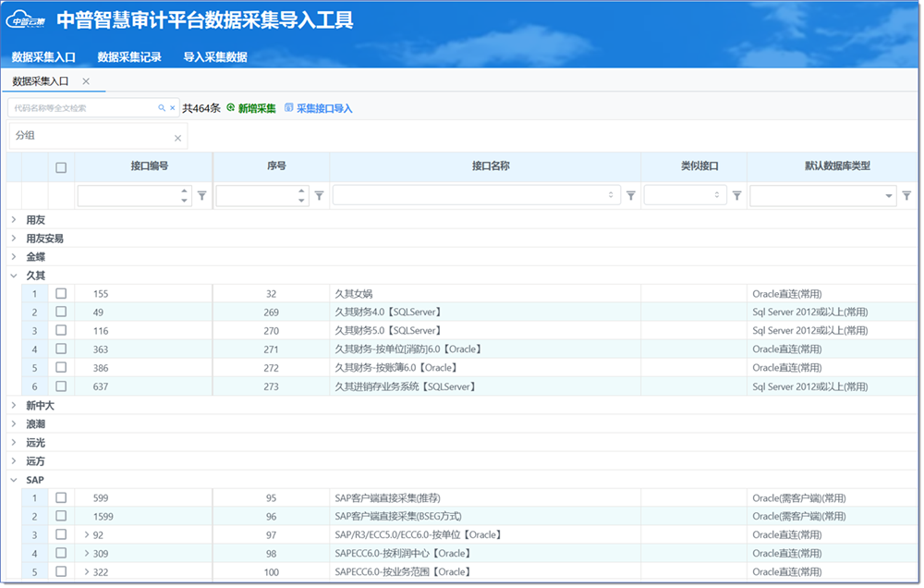This screenshot has width=924, height=588.
Task: Open filter for 接口名称 column
Action: (630, 196)
